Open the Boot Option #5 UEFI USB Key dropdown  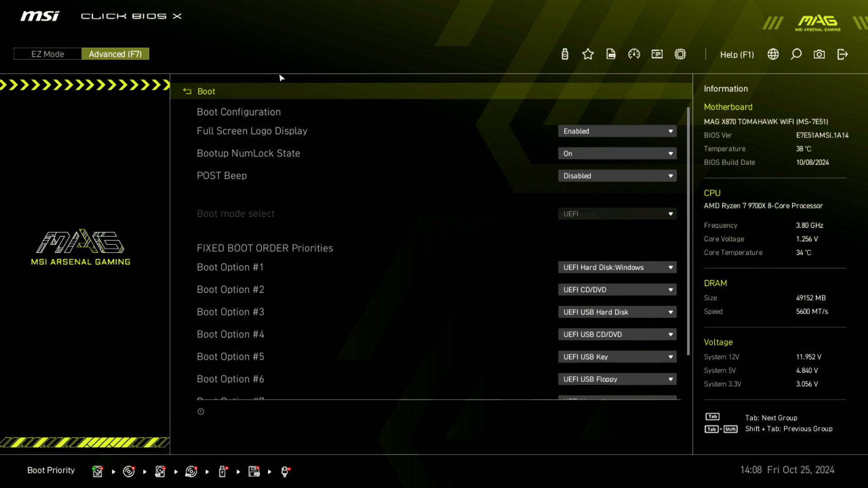[617, 357]
